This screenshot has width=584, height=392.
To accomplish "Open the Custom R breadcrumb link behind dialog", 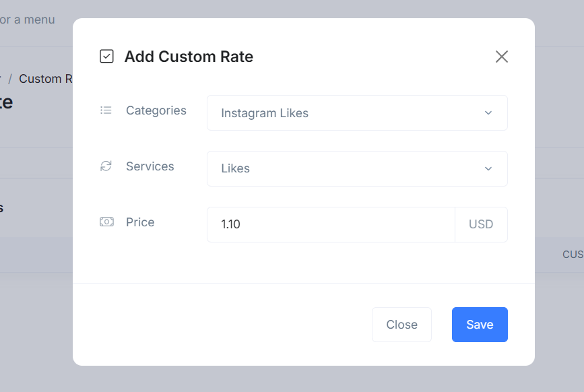I will pyautogui.click(x=45, y=79).
